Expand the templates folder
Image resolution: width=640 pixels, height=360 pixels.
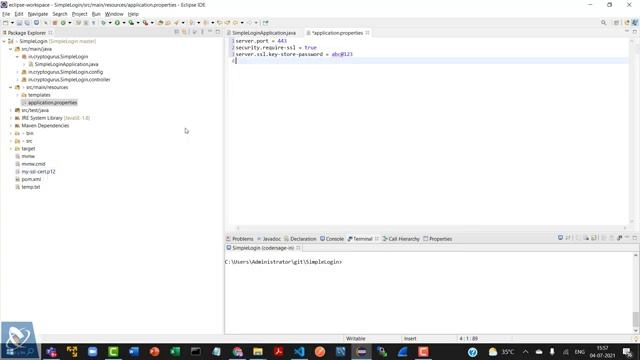tap(18, 95)
